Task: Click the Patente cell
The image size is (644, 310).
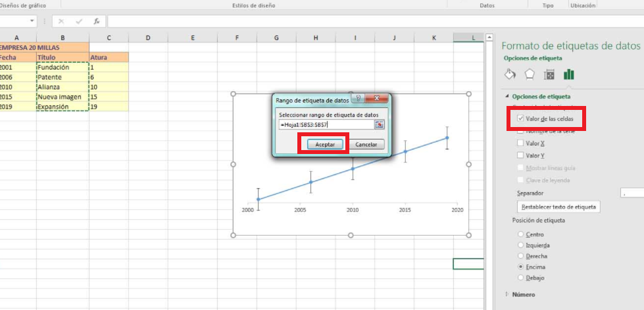Action: tap(62, 77)
